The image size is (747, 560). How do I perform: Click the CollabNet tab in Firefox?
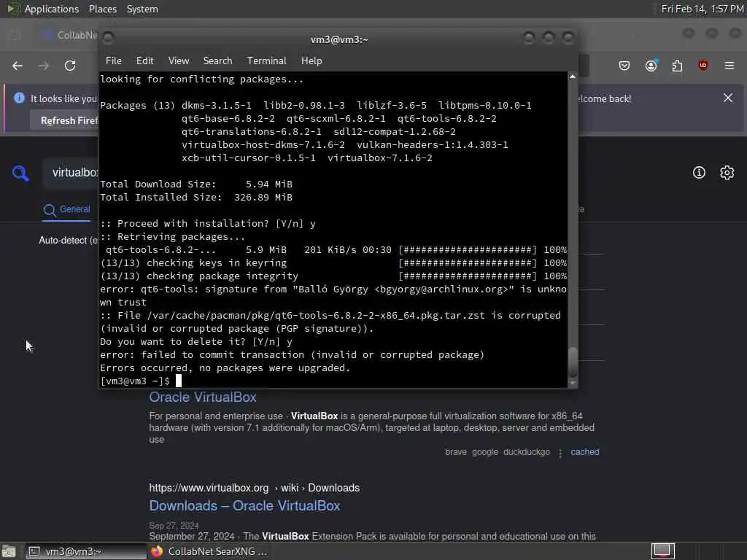(69, 35)
